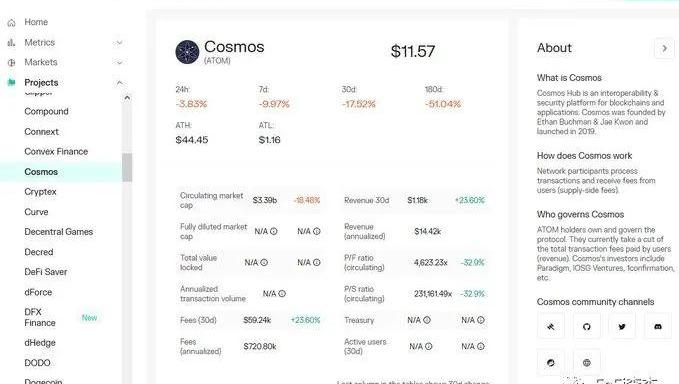Select Compound in the projects list
This screenshot has width=679, height=384.
pyautogui.click(x=46, y=111)
